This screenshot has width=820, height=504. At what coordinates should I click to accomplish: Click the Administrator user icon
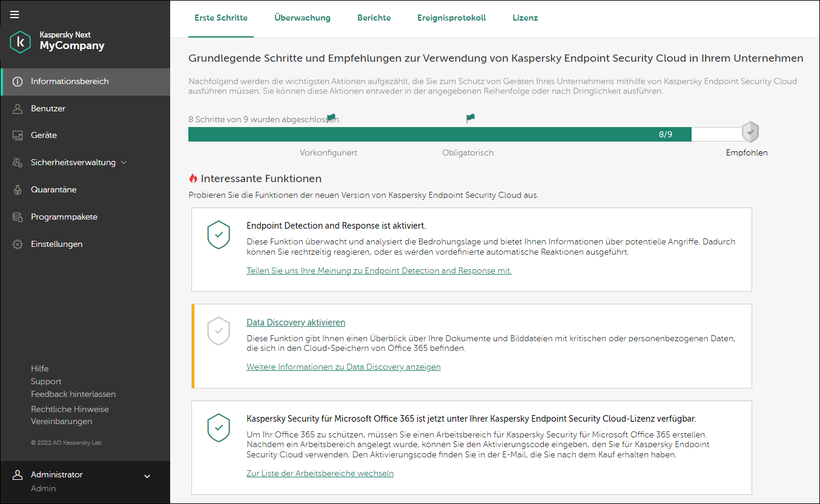click(18, 475)
